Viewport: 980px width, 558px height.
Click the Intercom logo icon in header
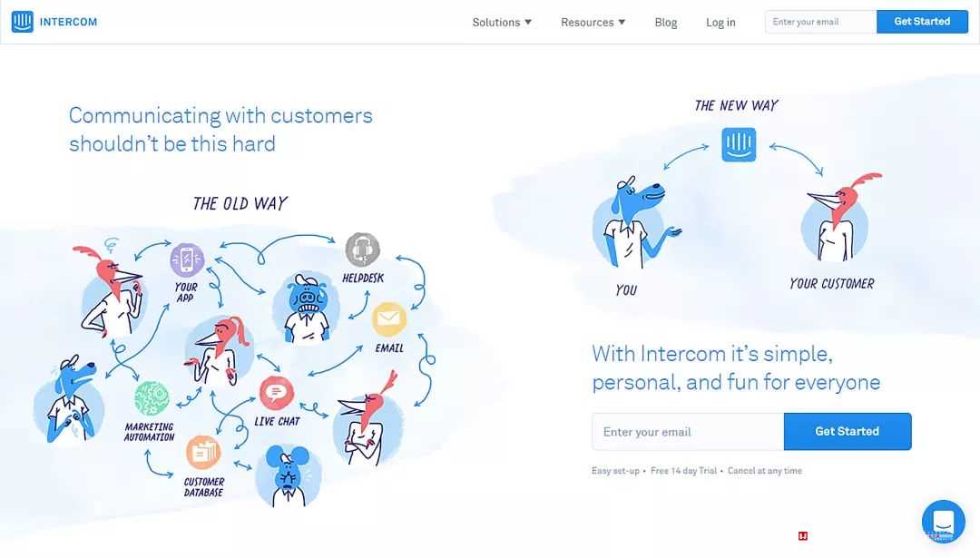(22, 22)
